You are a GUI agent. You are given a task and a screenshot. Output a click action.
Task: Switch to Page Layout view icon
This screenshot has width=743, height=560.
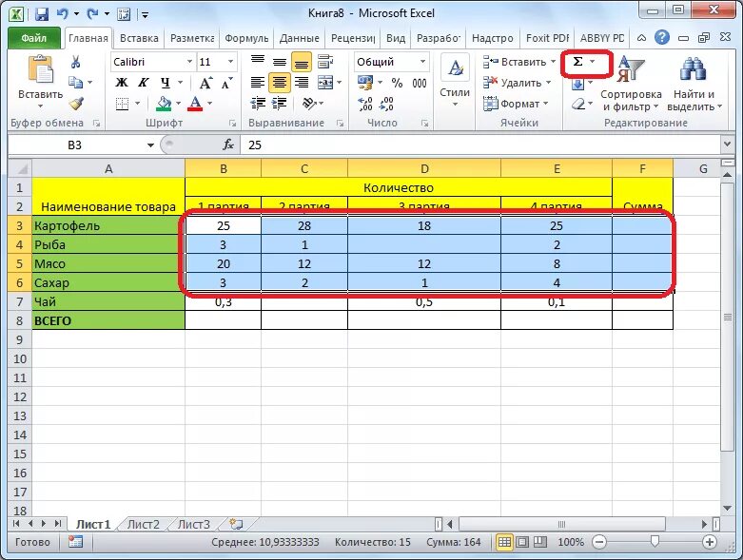(522, 542)
